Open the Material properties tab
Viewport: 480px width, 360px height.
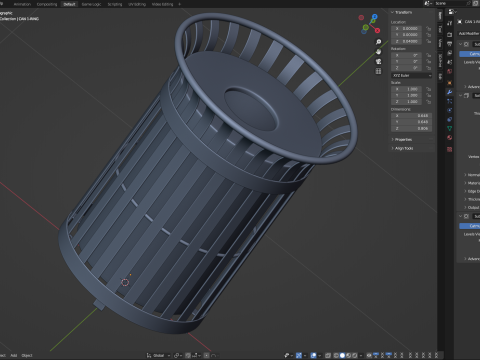(449, 137)
